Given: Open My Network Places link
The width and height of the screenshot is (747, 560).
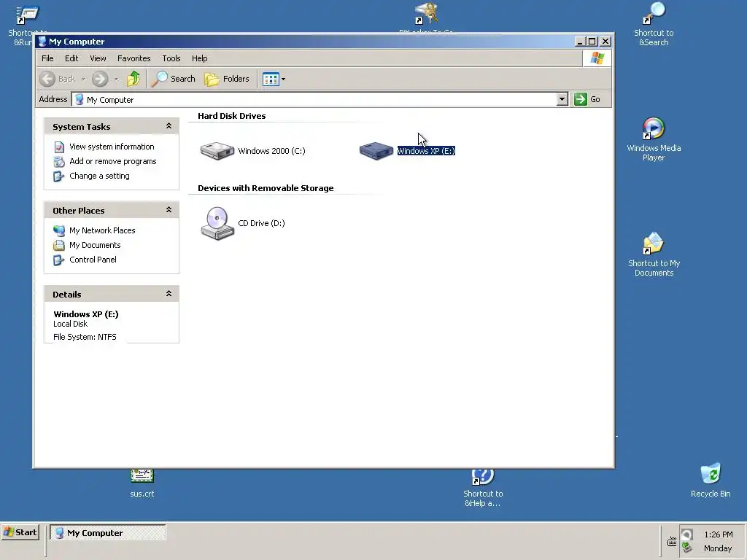Looking at the screenshot, I should click(x=102, y=230).
